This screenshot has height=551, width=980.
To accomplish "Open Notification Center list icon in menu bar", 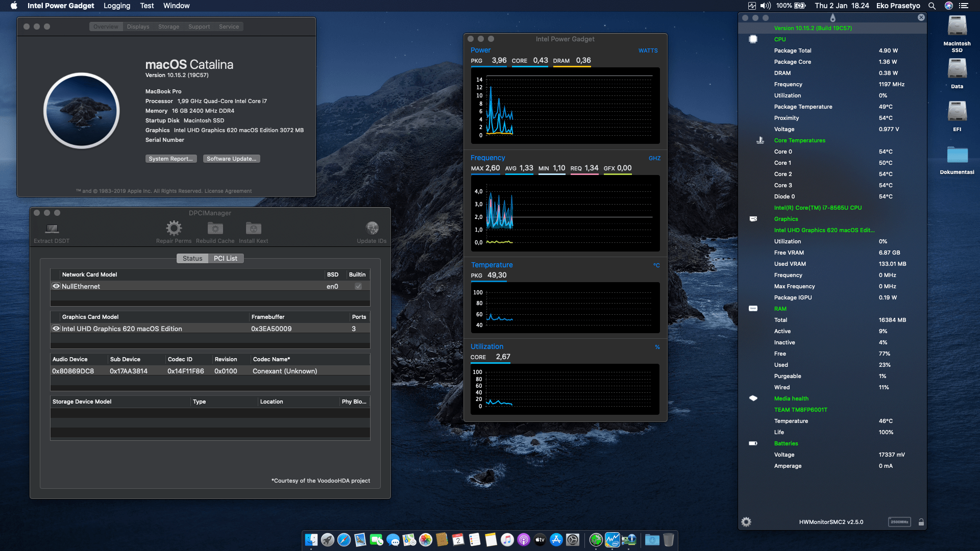I will click(964, 6).
